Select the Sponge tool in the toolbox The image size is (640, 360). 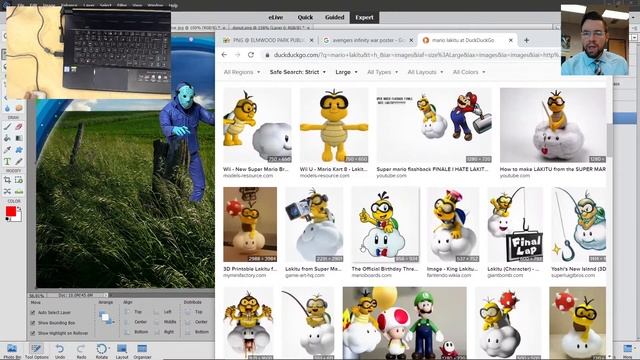point(19,108)
